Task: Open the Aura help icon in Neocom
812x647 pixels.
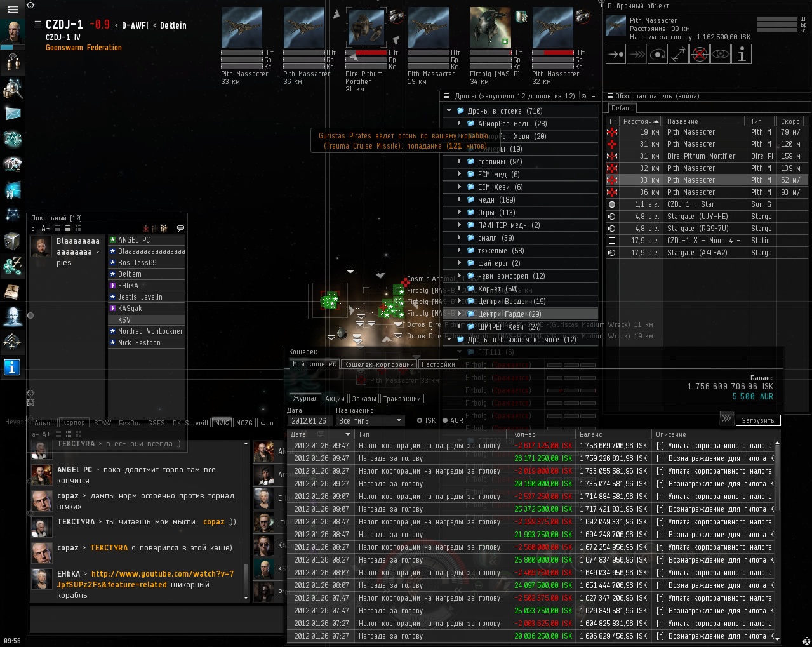Action: [x=13, y=317]
